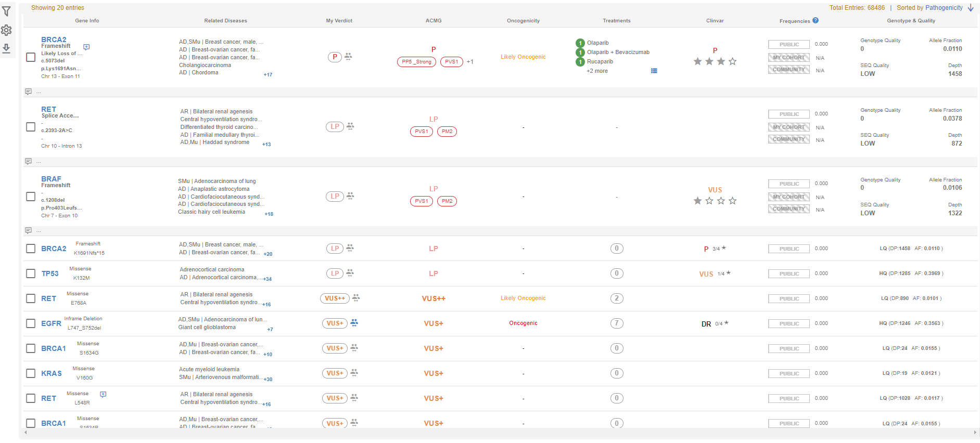Select checkbox for BRCA2 K1691Nfs*15 row

31,249
